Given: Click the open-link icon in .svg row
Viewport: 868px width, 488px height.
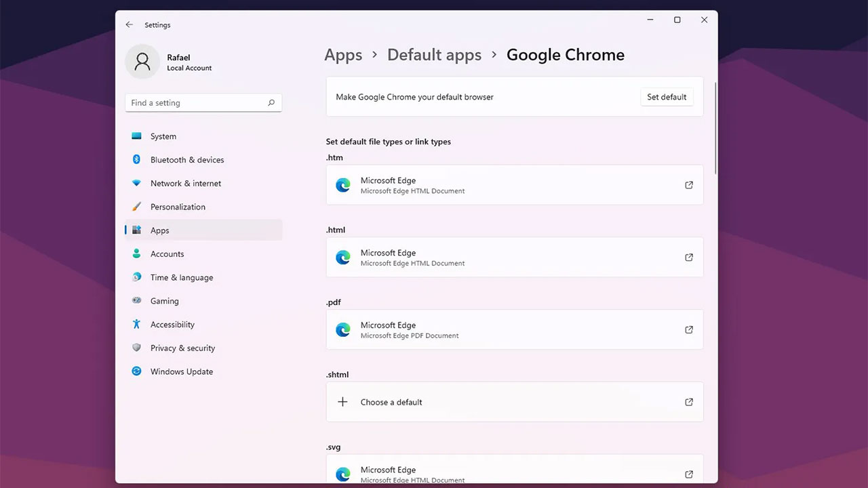Looking at the screenshot, I should point(689,474).
